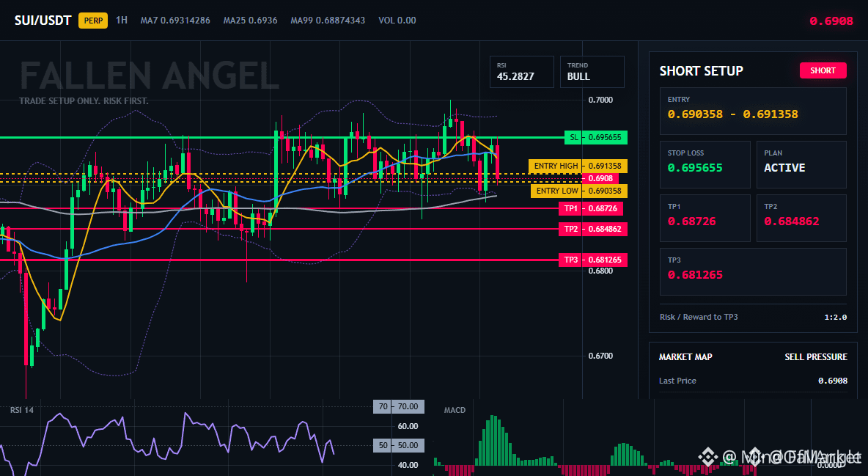
Task: Click the VOL 0.00 readout
Action: [397, 21]
